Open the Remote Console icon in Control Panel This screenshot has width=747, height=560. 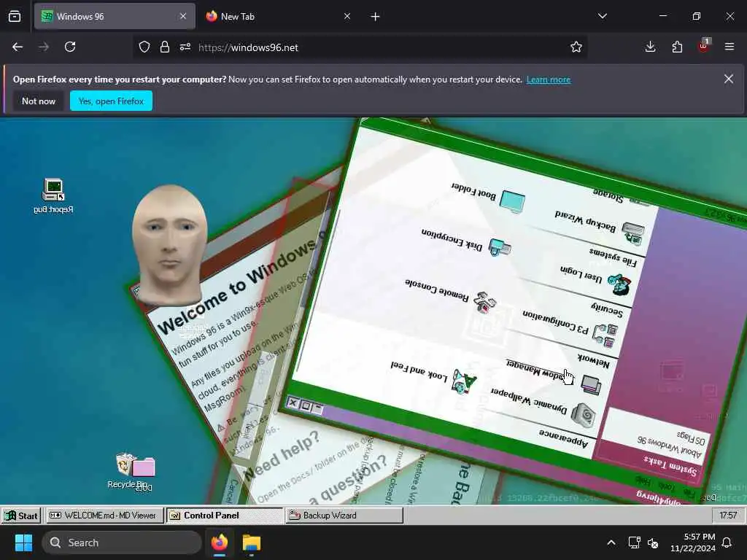pyautogui.click(x=485, y=303)
